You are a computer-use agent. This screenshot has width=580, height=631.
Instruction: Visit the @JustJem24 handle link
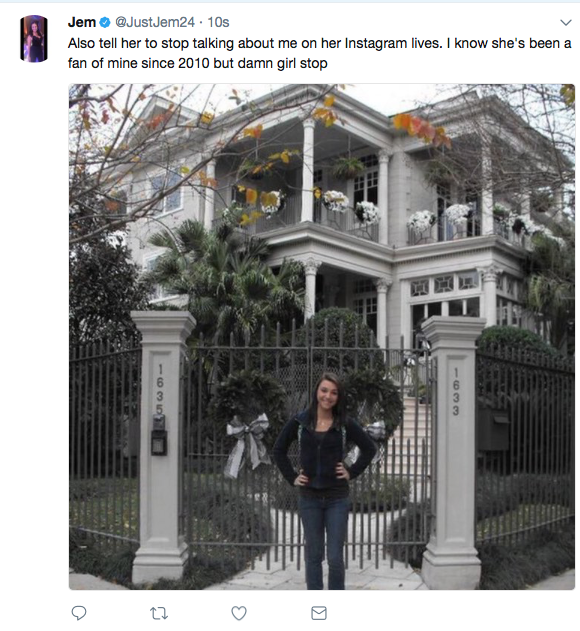(x=155, y=22)
